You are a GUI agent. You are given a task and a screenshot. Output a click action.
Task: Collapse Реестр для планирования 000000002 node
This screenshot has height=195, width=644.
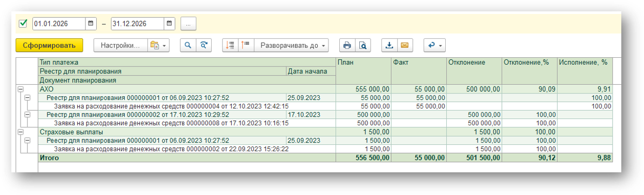[x=28, y=115]
